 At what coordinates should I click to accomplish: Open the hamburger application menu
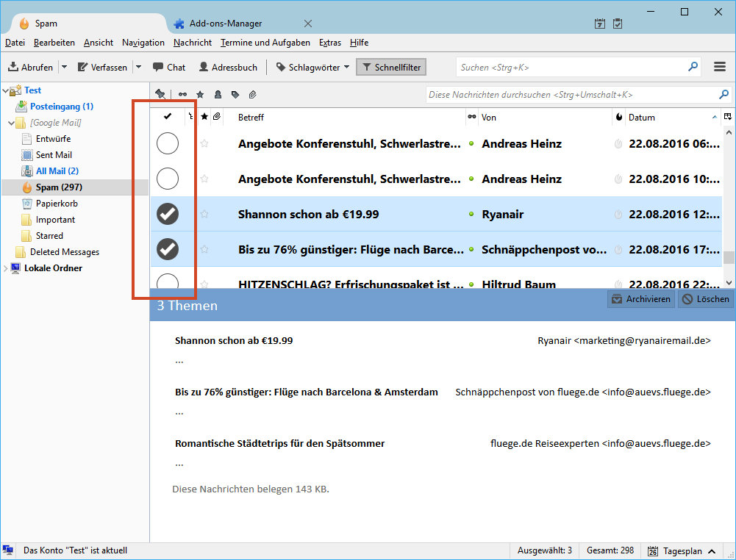click(x=720, y=67)
